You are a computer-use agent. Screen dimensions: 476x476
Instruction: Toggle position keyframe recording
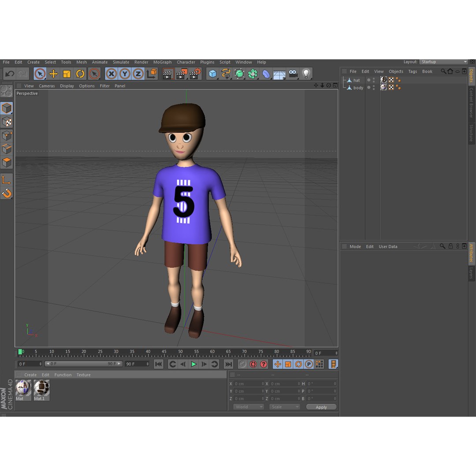click(x=278, y=364)
